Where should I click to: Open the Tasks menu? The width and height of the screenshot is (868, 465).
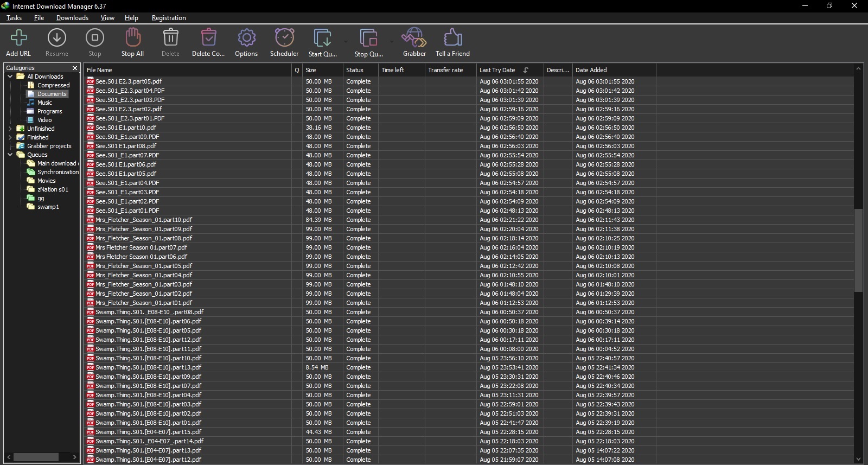tap(14, 18)
